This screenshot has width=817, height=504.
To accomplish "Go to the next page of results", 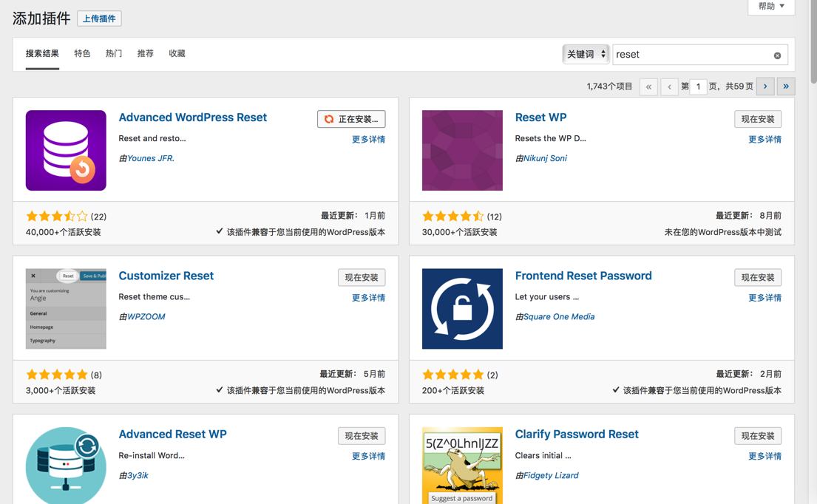I will [x=765, y=86].
